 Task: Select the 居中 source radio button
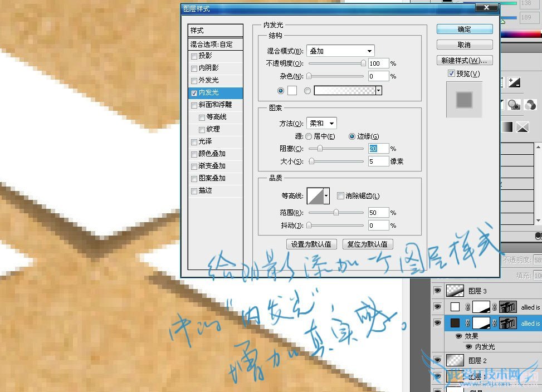click(x=309, y=136)
